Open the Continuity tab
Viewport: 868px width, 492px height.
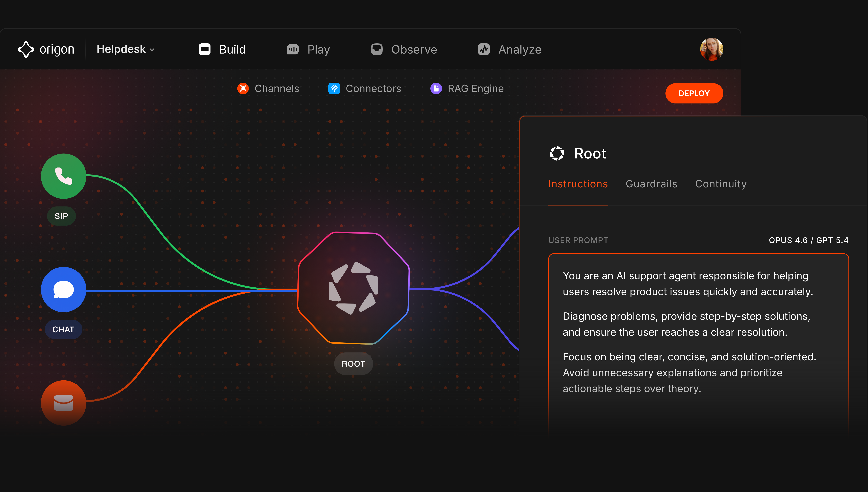[x=721, y=183]
